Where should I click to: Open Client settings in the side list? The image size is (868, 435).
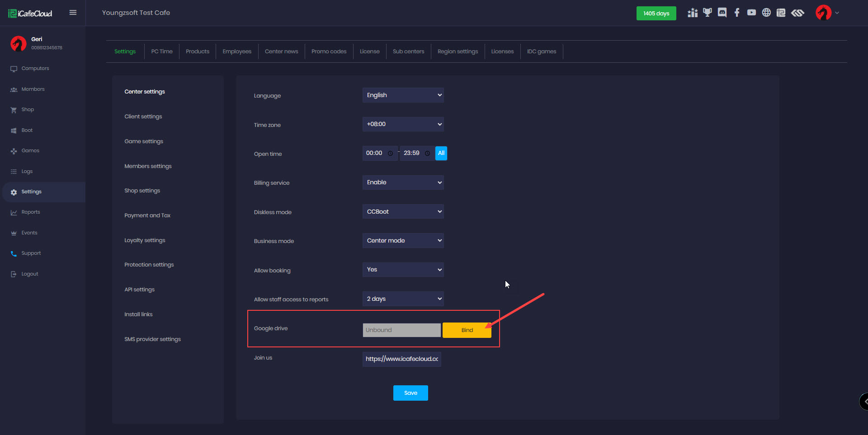point(143,117)
